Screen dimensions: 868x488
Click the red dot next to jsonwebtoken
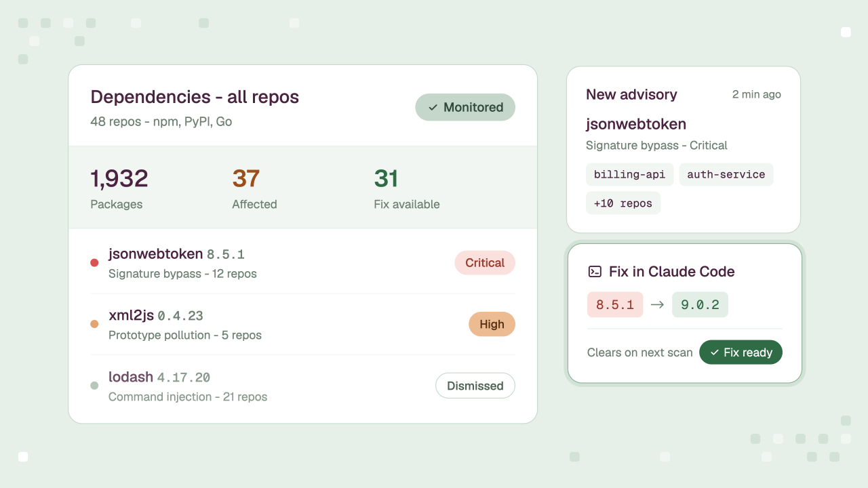[x=94, y=263]
